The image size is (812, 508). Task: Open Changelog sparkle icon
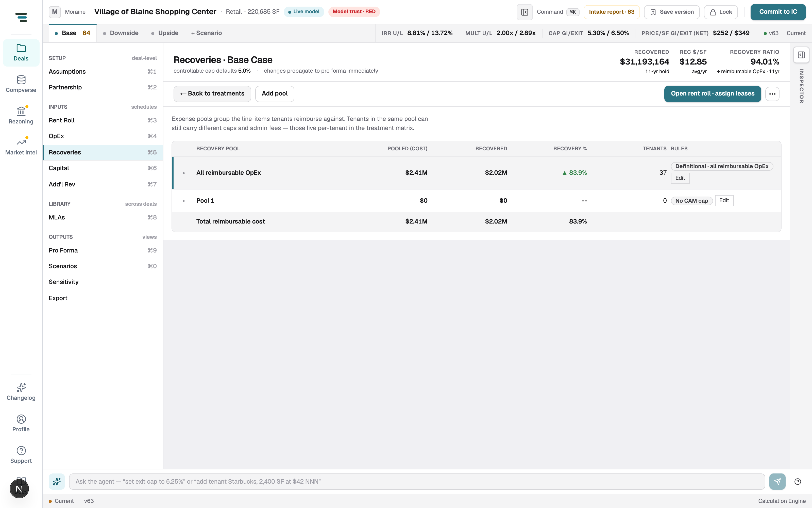21,388
